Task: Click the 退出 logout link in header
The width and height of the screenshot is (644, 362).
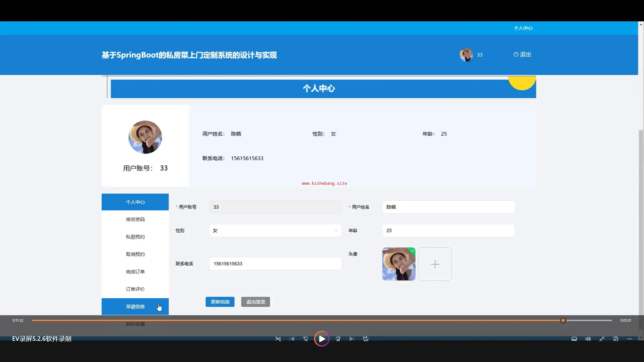Action: pos(522,55)
